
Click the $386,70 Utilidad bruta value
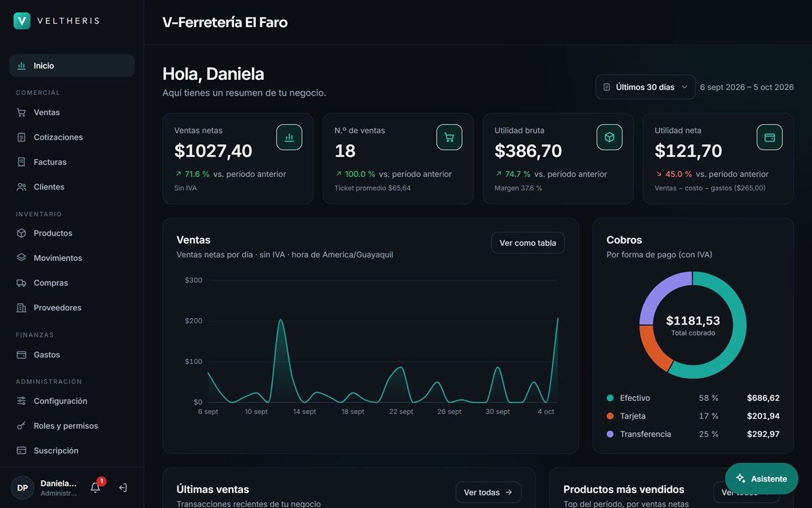pyautogui.click(x=528, y=151)
